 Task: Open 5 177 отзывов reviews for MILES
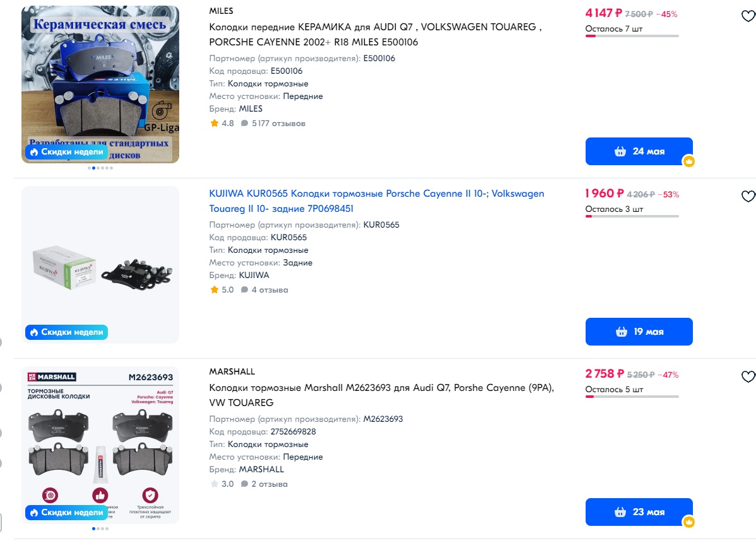click(x=273, y=124)
